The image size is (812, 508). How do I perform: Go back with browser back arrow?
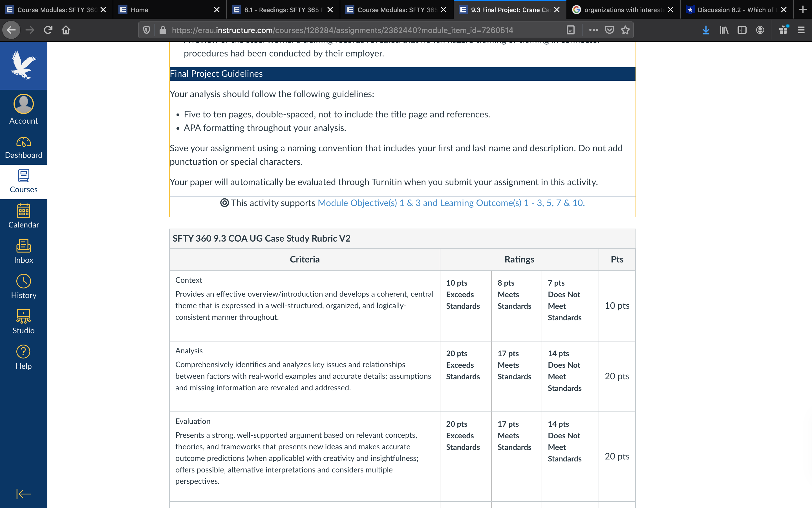pyautogui.click(x=11, y=30)
